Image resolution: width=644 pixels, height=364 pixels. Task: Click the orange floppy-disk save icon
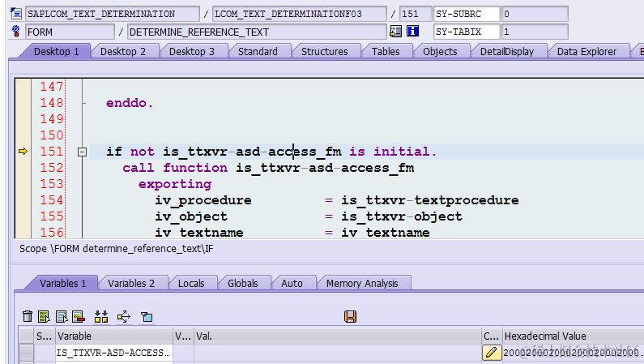click(350, 316)
